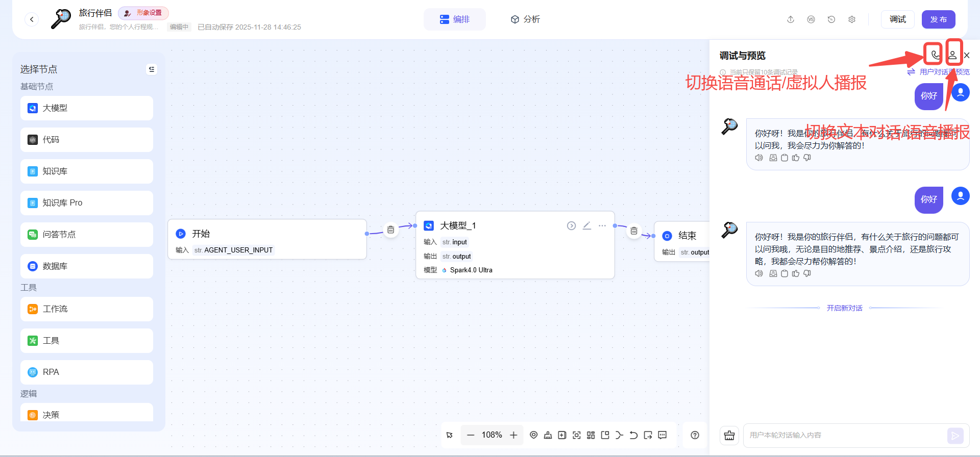
Task: Collapse the 选择节点 panel
Action: pyautogui.click(x=152, y=69)
